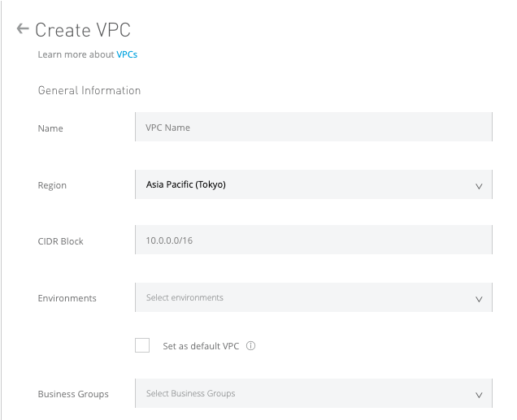Open the Asia Pacific (Tokyo) region dropdown

[313, 184]
